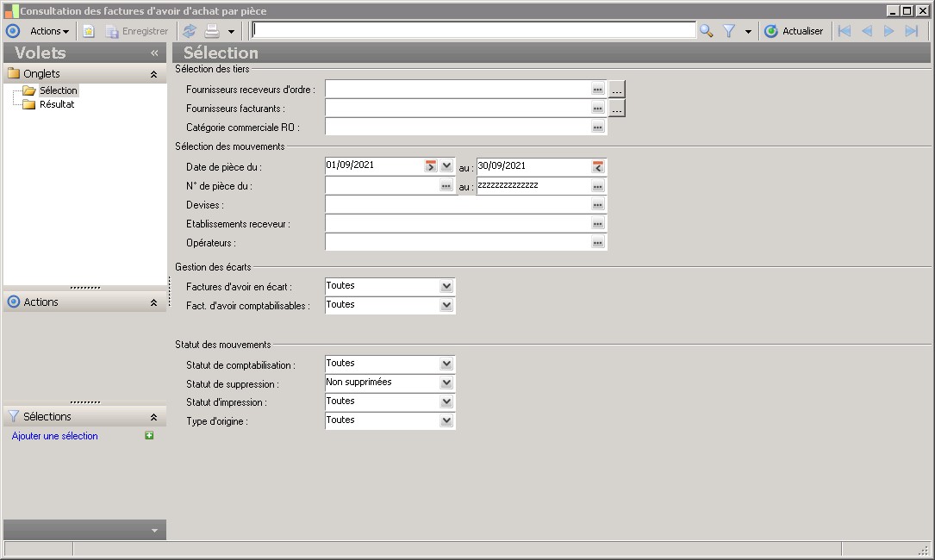
Task: Click Fournisseurs receveurs d'ordre input field
Action: click(x=458, y=90)
